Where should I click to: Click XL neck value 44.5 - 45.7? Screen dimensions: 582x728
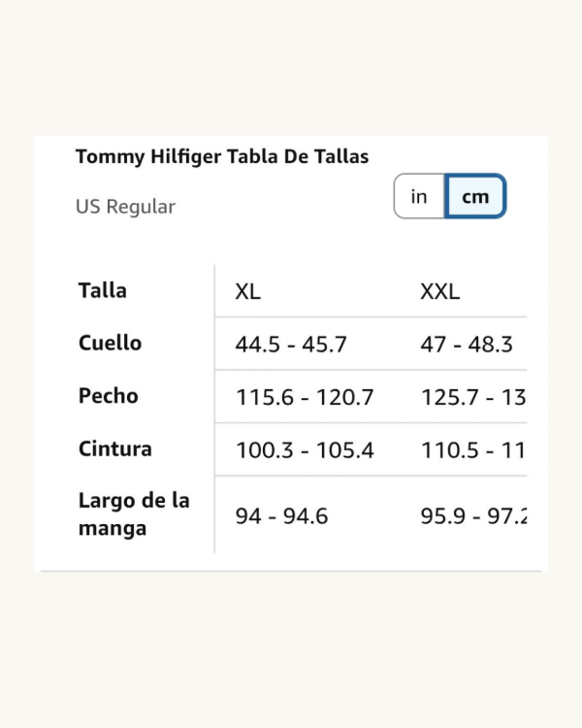click(291, 344)
